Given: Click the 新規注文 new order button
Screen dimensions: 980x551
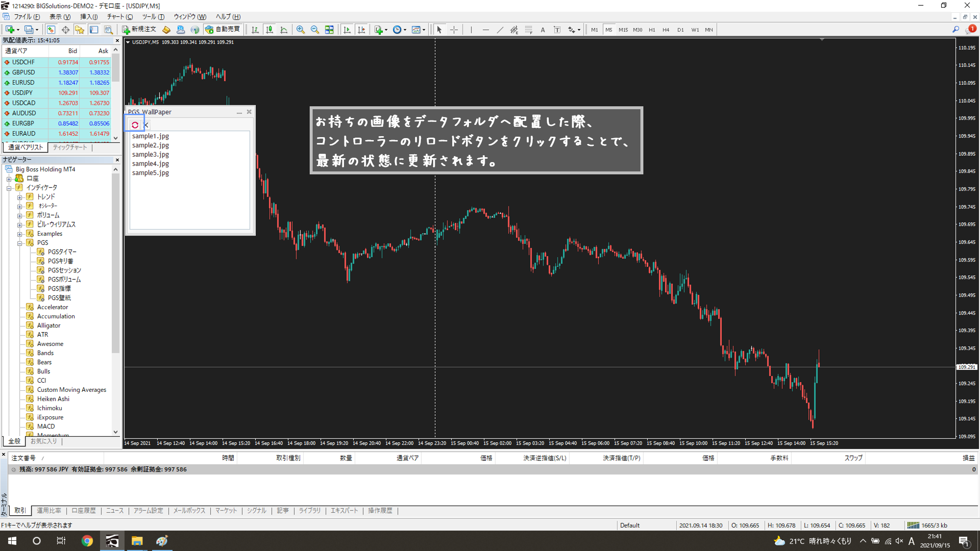Looking at the screenshot, I should 140,29.
